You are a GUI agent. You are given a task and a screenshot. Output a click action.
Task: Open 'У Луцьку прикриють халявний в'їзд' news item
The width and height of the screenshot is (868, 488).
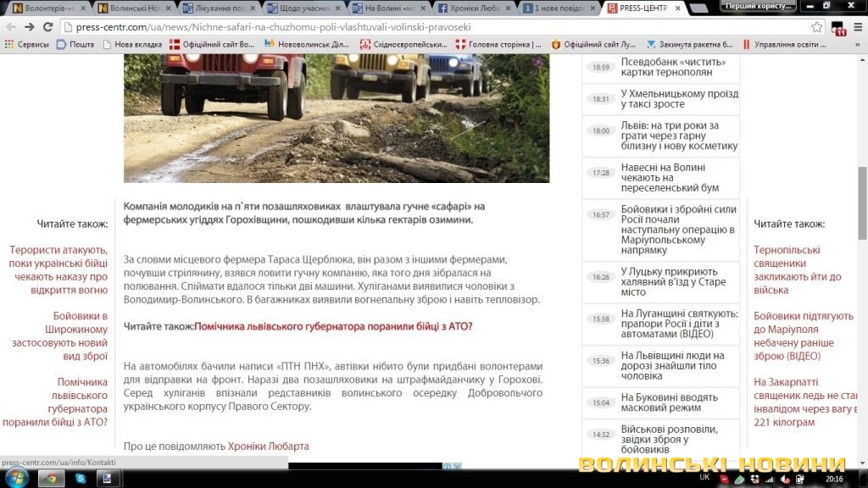(x=673, y=282)
